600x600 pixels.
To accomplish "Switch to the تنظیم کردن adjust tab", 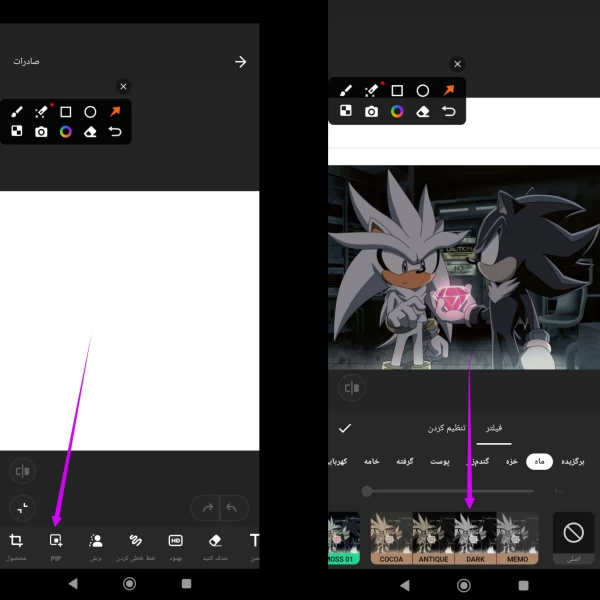I will pos(447,428).
